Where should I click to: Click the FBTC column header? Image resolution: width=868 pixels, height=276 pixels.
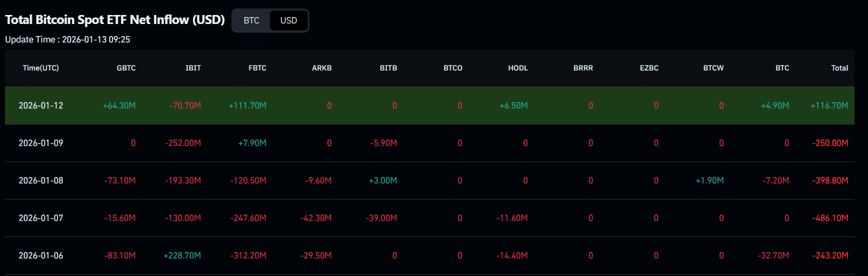coord(257,68)
